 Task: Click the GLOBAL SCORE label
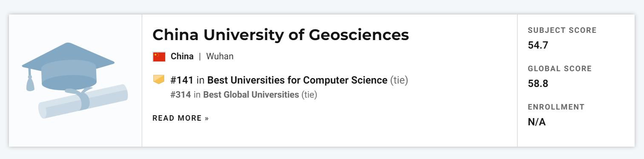(x=560, y=69)
